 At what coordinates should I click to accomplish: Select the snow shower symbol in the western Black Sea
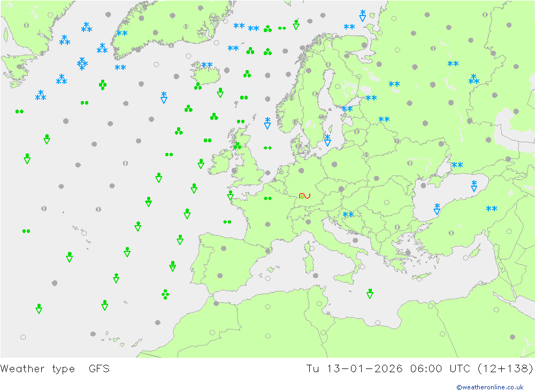pyautogui.click(x=437, y=209)
